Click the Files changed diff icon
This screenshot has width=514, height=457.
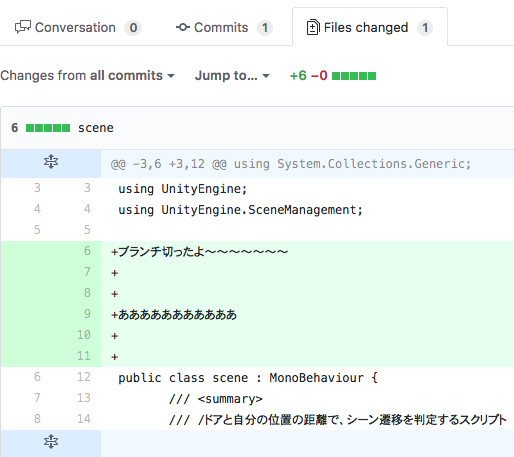coord(313,27)
